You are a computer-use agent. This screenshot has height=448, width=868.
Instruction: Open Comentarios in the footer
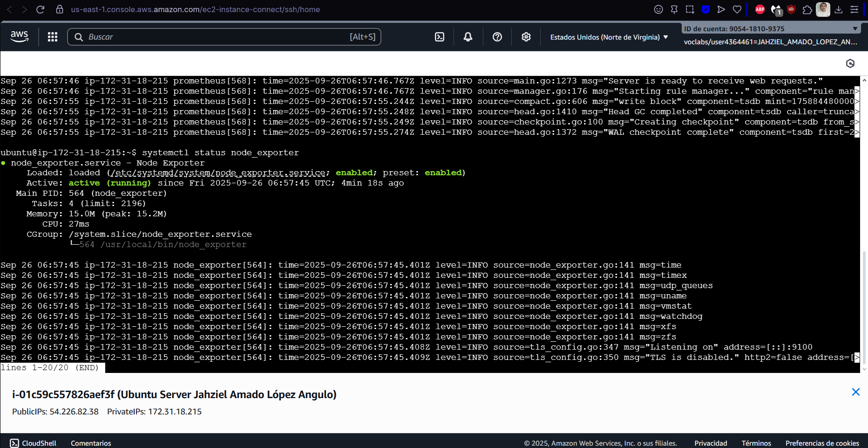point(91,443)
